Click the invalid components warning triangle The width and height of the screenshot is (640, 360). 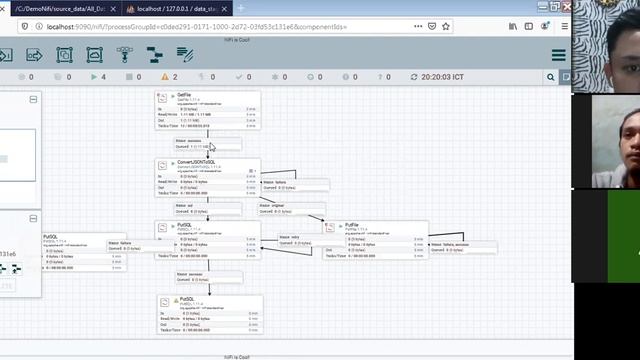click(164, 77)
